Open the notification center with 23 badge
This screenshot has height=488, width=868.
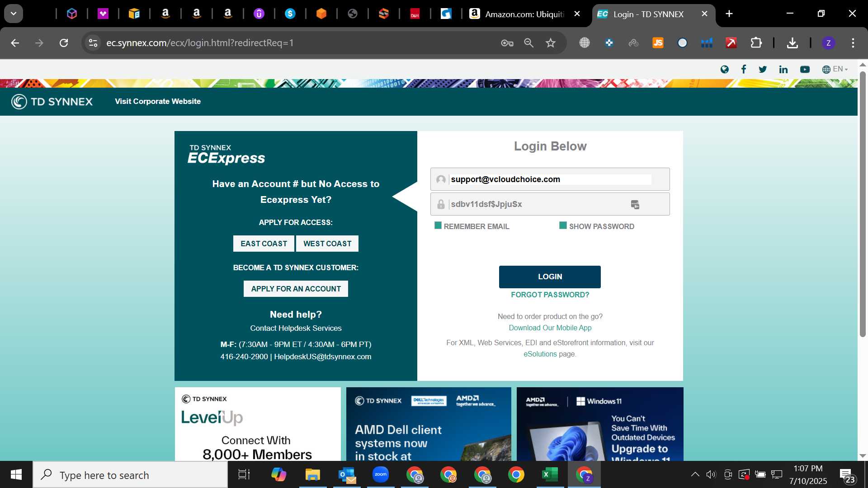[x=847, y=476]
